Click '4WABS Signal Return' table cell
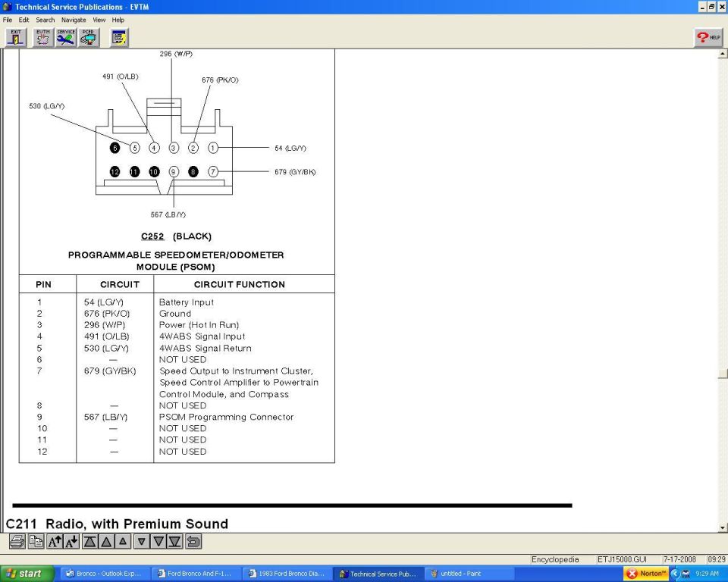 (206, 348)
